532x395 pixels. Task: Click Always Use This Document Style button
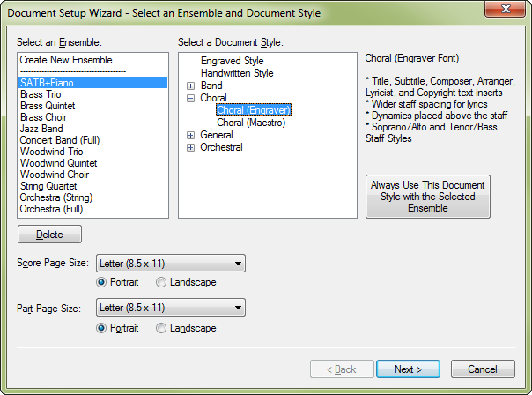click(x=428, y=197)
